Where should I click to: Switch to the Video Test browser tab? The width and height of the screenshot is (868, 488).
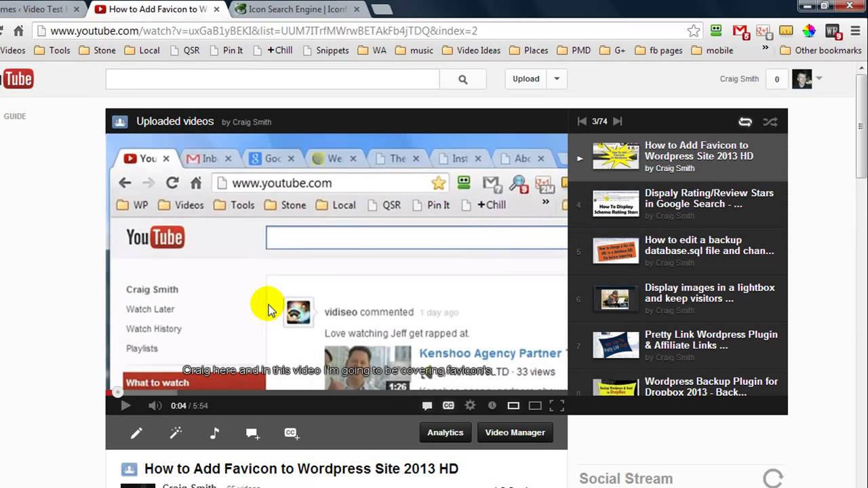coord(39,9)
